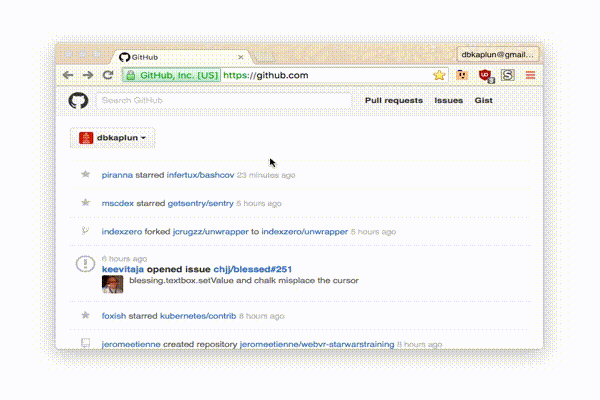Open the Gist navigation item
Image resolution: width=600 pixels, height=400 pixels.
(x=484, y=100)
